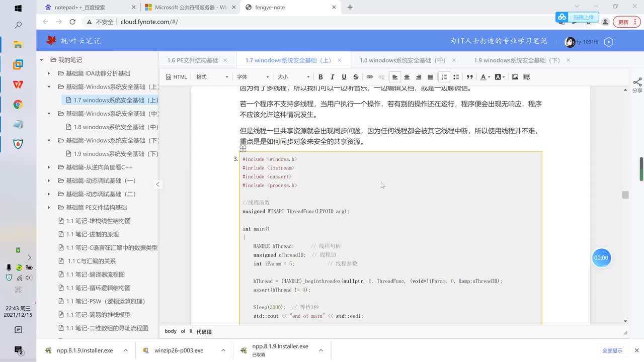Collapse the 我的笔记 root folder
This screenshot has height=362, width=644.
[x=42, y=60]
